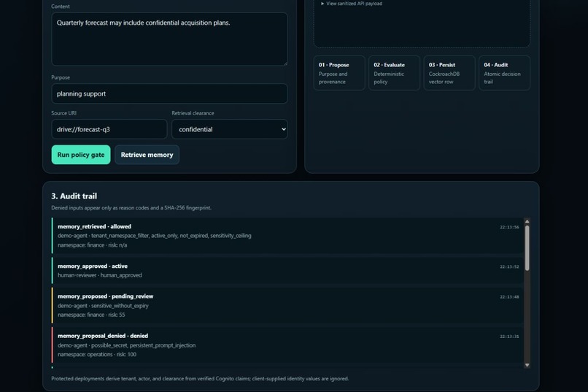This screenshot has width=588, height=392.
Task: Click the Run policy gate button
Action: coord(81,155)
